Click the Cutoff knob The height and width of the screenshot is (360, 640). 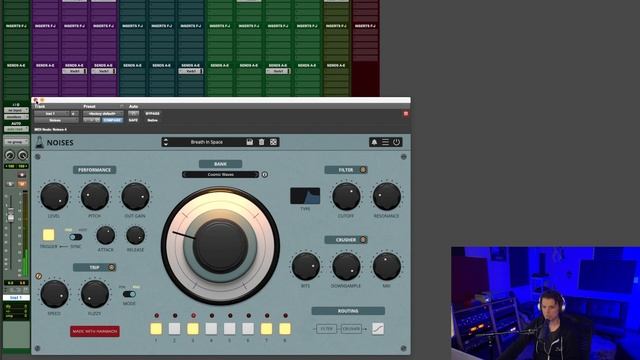click(346, 196)
